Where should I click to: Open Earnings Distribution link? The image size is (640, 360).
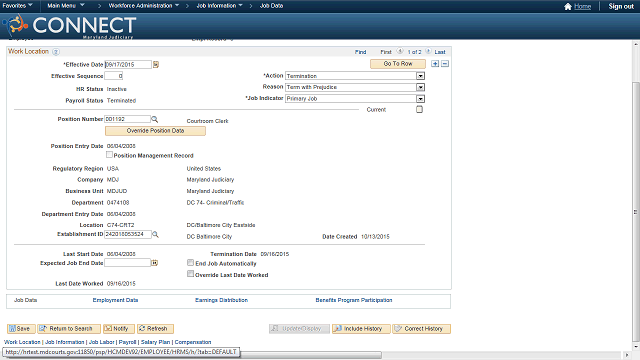pyautogui.click(x=221, y=300)
